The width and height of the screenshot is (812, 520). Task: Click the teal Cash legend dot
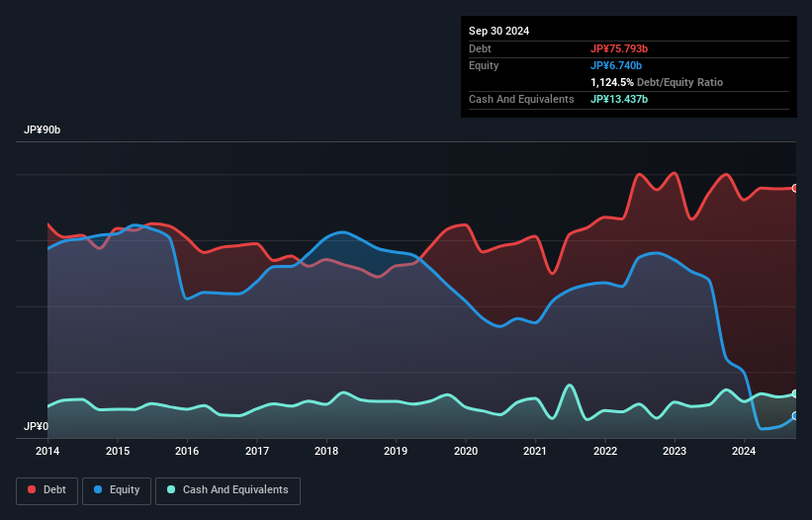coord(171,489)
